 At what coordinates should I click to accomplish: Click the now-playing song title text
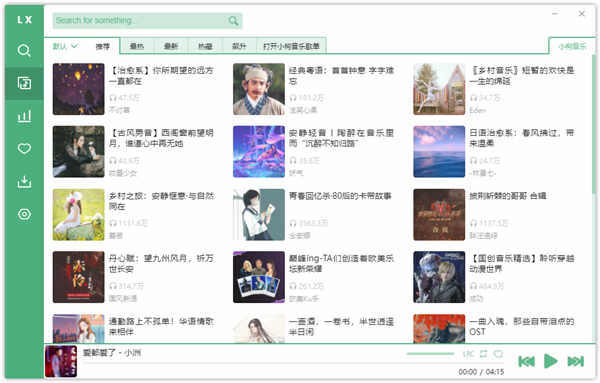[112, 353]
